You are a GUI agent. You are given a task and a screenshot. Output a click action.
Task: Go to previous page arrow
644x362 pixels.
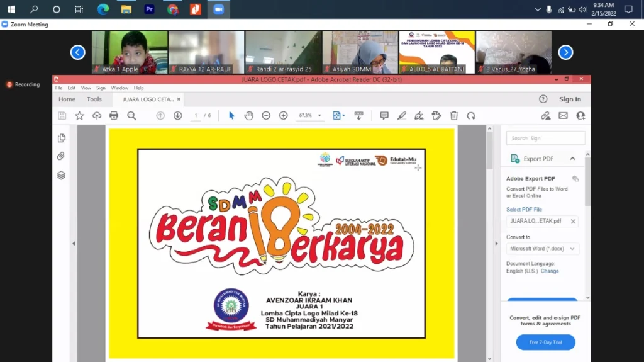pyautogui.click(x=160, y=116)
